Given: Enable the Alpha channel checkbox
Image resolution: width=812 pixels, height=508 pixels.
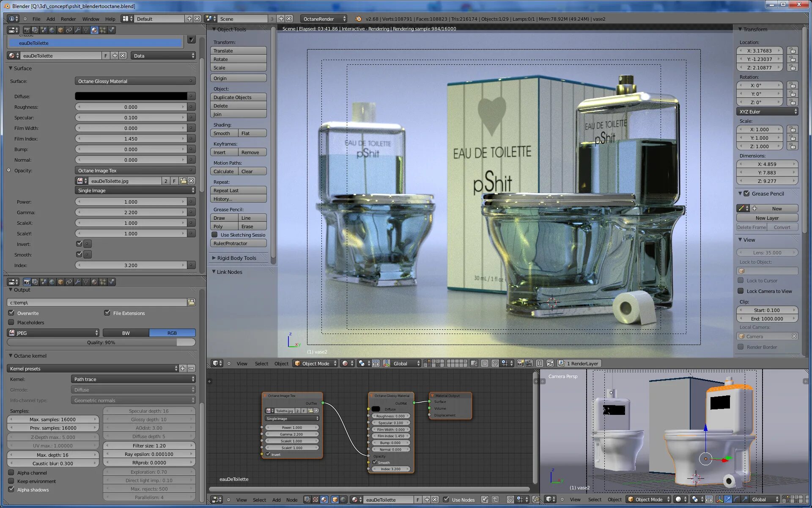Looking at the screenshot, I should (11, 473).
